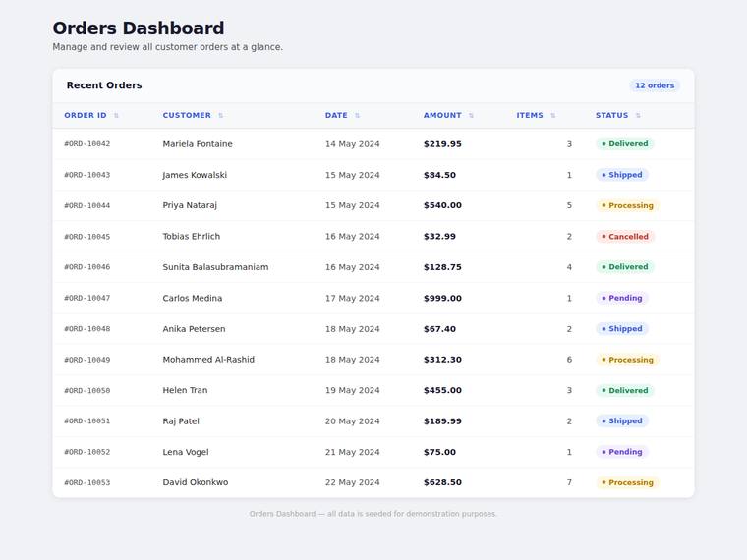Click Shipped status in Raj Patel row

click(x=622, y=420)
